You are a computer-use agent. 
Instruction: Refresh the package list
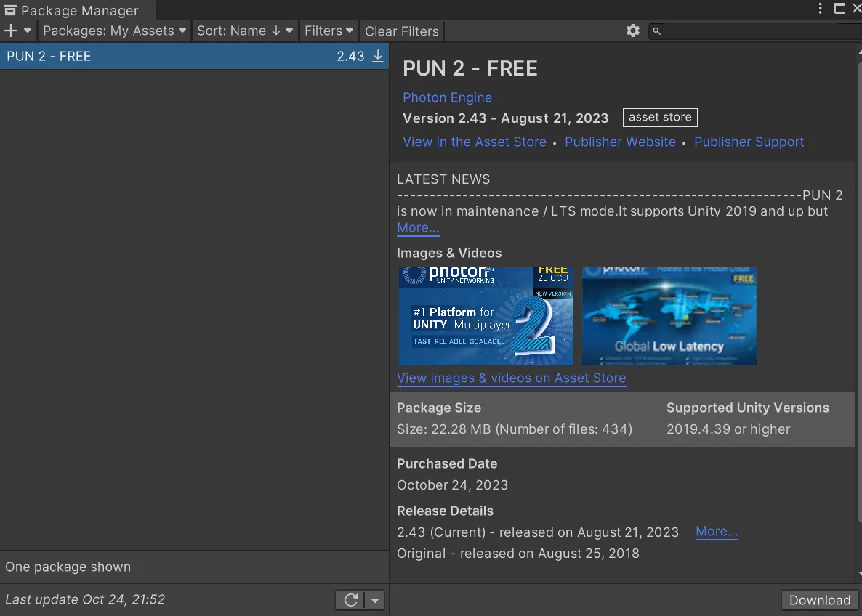pyautogui.click(x=350, y=600)
